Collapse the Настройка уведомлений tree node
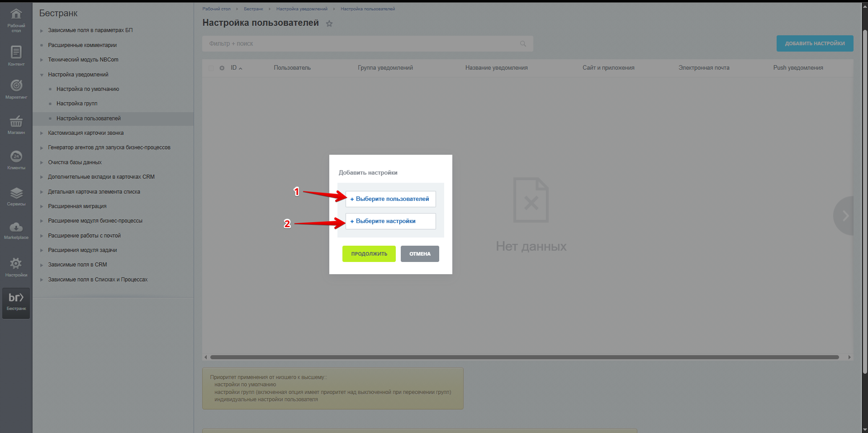This screenshot has width=868, height=433. 42,75
